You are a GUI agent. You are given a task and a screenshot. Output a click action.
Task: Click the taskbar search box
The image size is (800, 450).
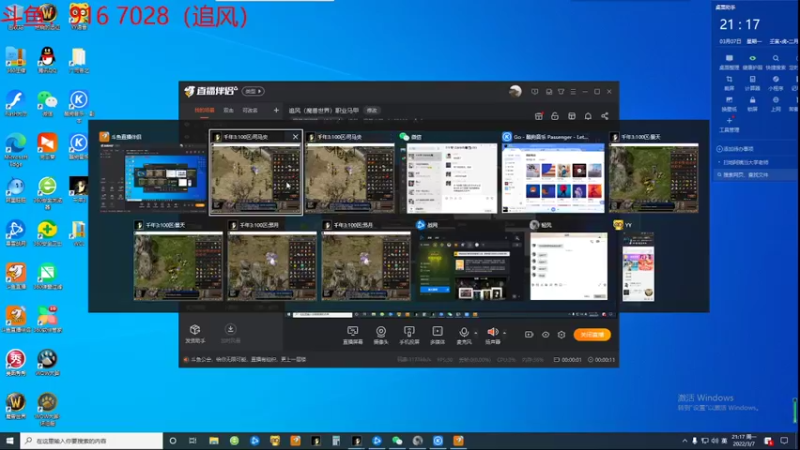click(92, 441)
